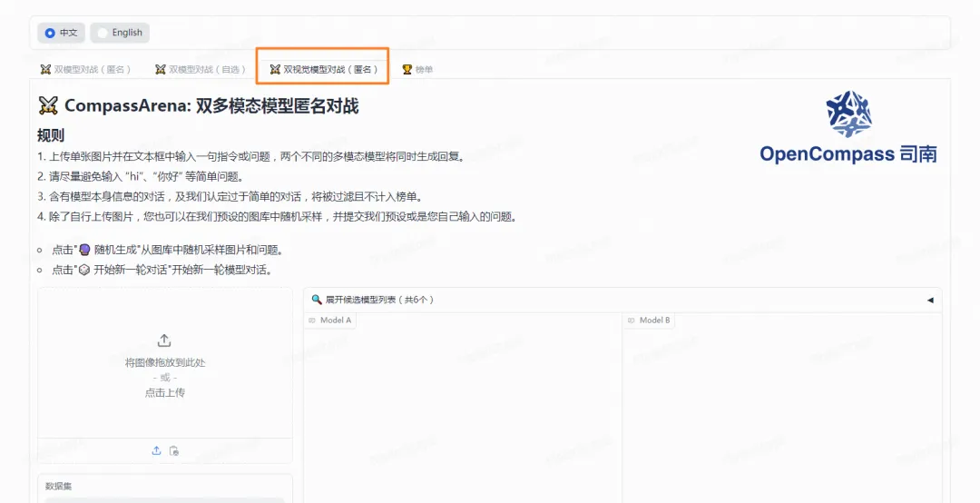The image size is (980, 503).
Task: Go to the 榜单 leaderboard tab
Action: pos(417,69)
